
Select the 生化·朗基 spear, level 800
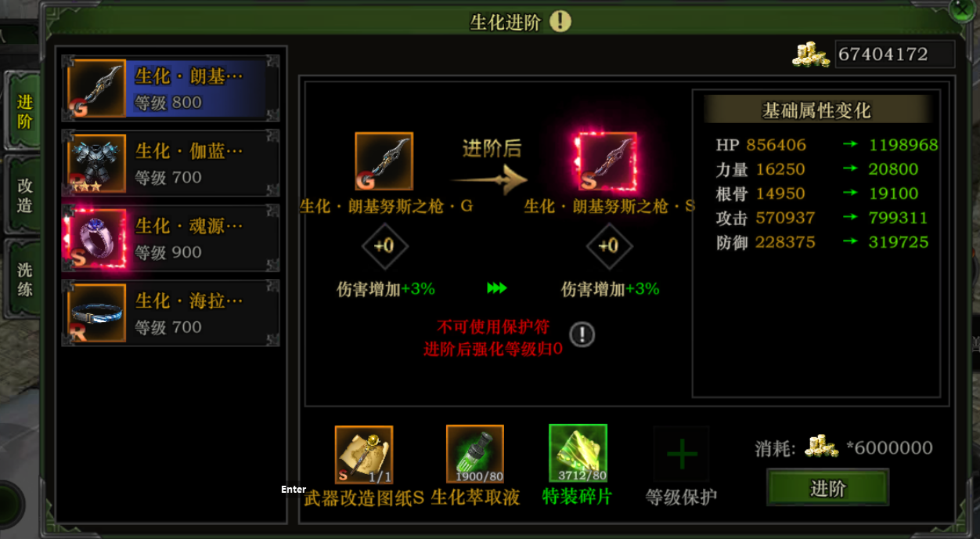(x=171, y=89)
